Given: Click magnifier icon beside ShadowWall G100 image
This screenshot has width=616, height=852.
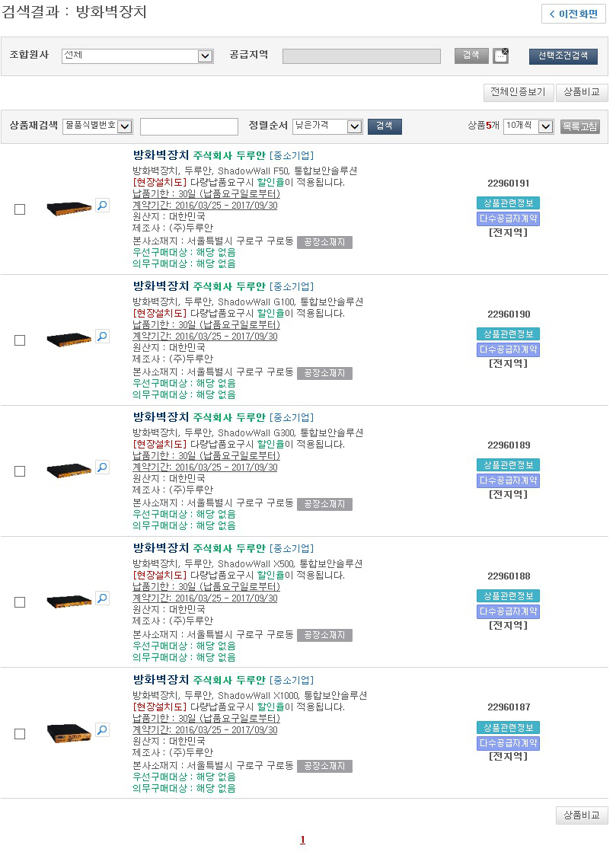Looking at the screenshot, I should (x=102, y=336).
